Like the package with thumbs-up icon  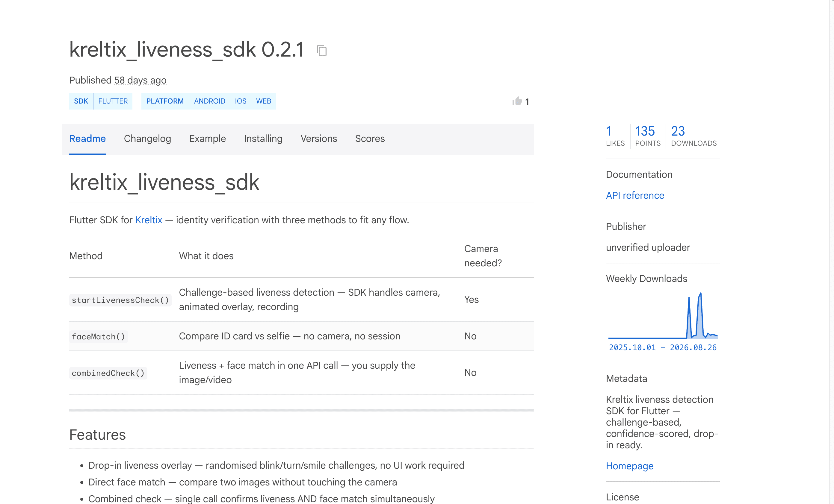pos(517,101)
